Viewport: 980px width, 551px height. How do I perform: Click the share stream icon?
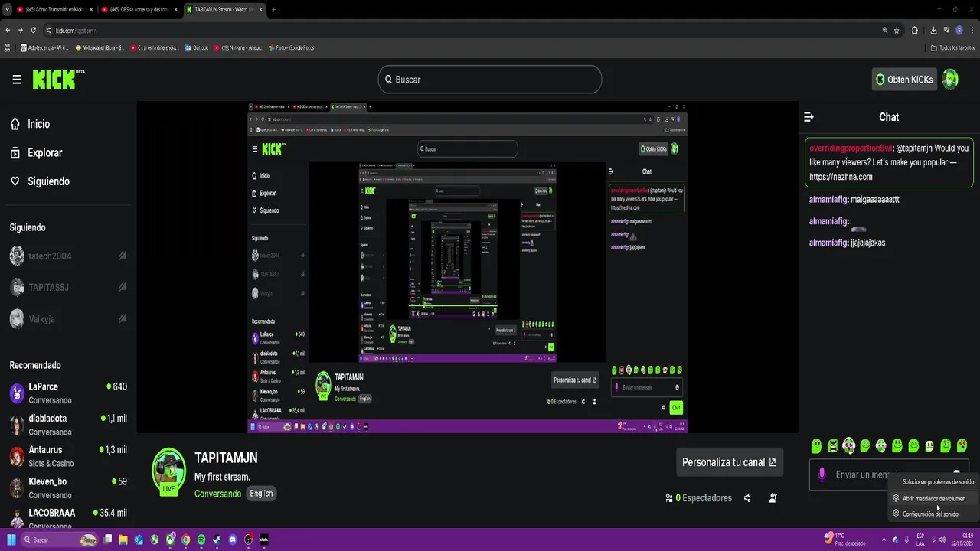pos(747,498)
